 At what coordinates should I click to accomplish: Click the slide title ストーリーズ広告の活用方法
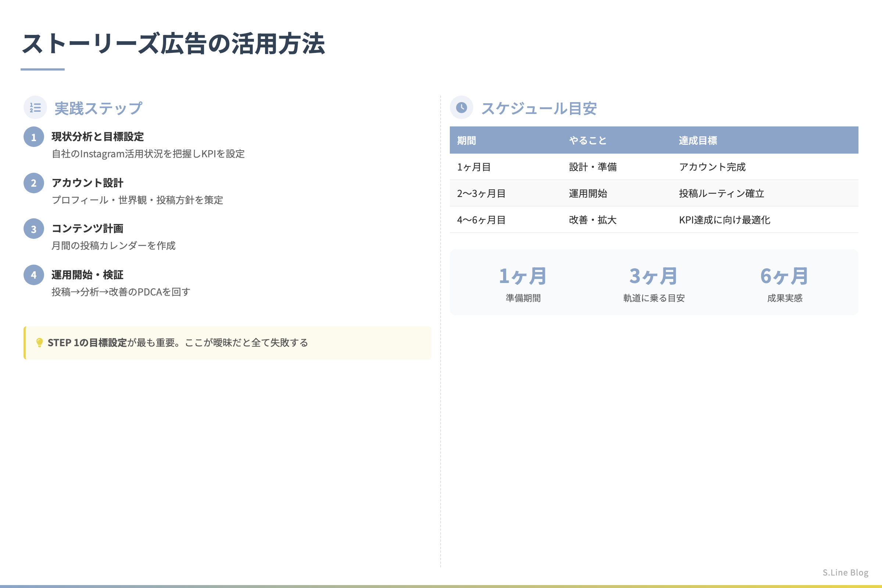tap(173, 43)
